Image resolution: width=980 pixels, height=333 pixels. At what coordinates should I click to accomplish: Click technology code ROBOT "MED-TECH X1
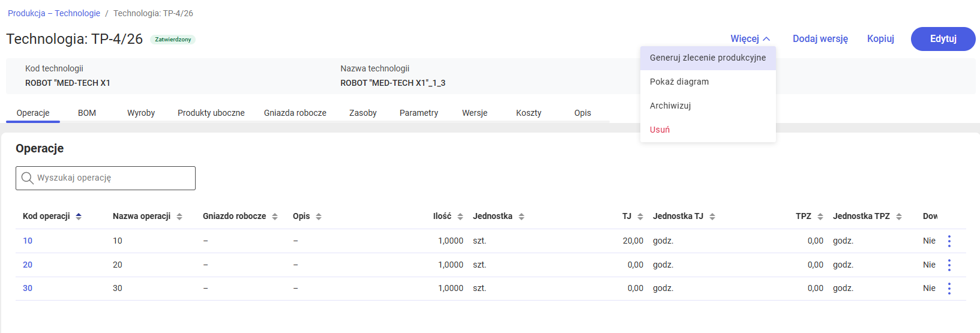[x=68, y=83]
